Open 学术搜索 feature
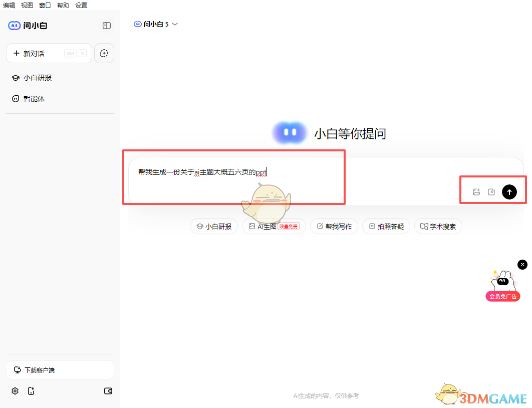Screen dimensions: 532x408 pyautogui.click(x=438, y=226)
